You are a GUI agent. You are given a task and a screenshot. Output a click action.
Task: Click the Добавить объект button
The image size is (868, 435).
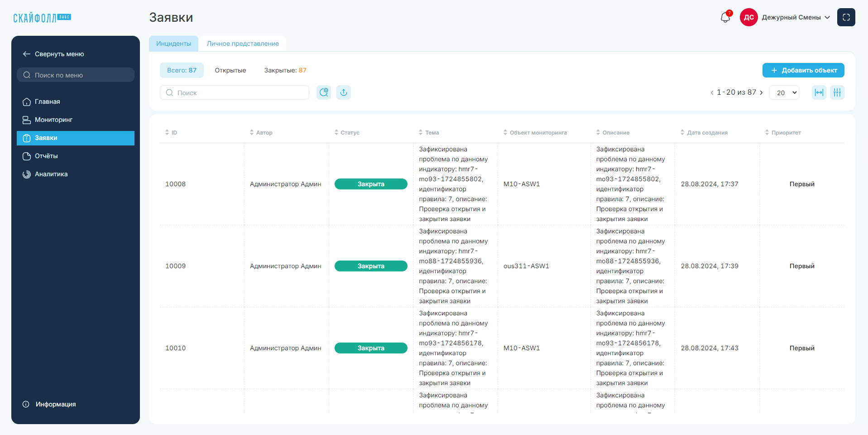[x=803, y=70]
